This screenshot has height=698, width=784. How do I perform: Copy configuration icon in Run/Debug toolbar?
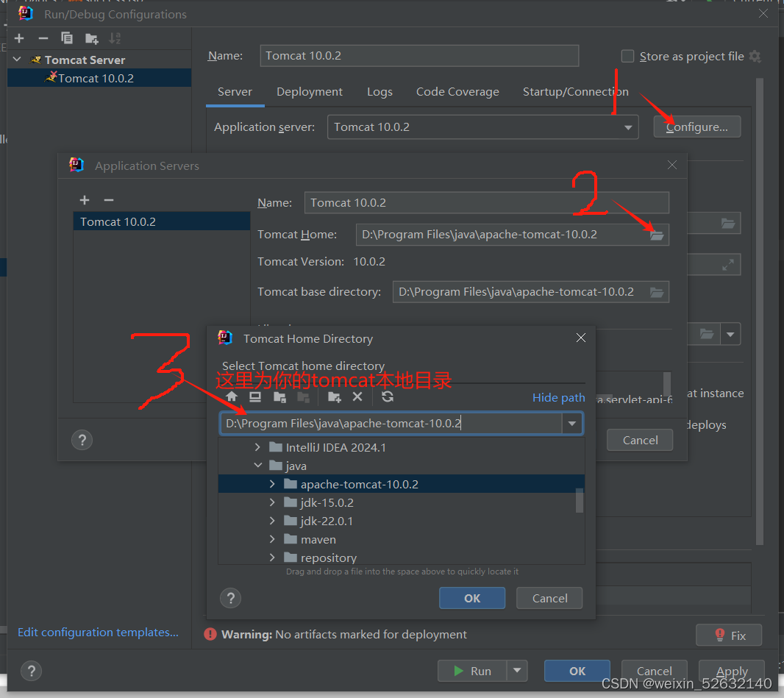pyautogui.click(x=66, y=38)
